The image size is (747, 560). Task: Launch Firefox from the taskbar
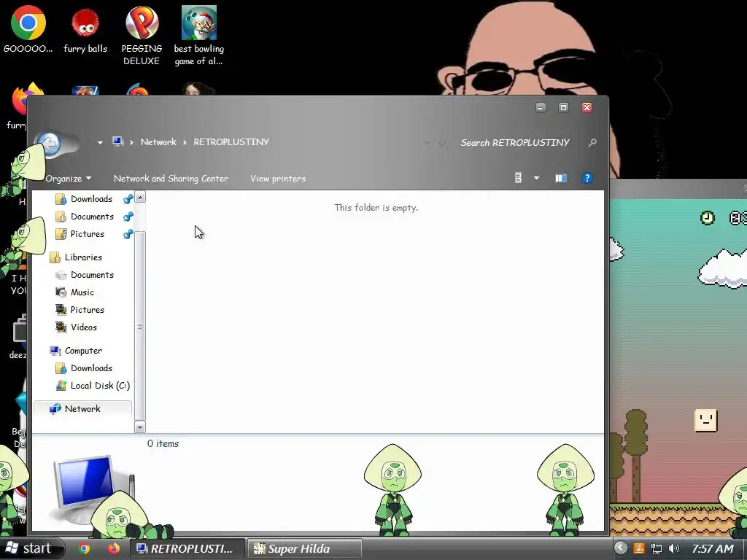pyautogui.click(x=113, y=548)
